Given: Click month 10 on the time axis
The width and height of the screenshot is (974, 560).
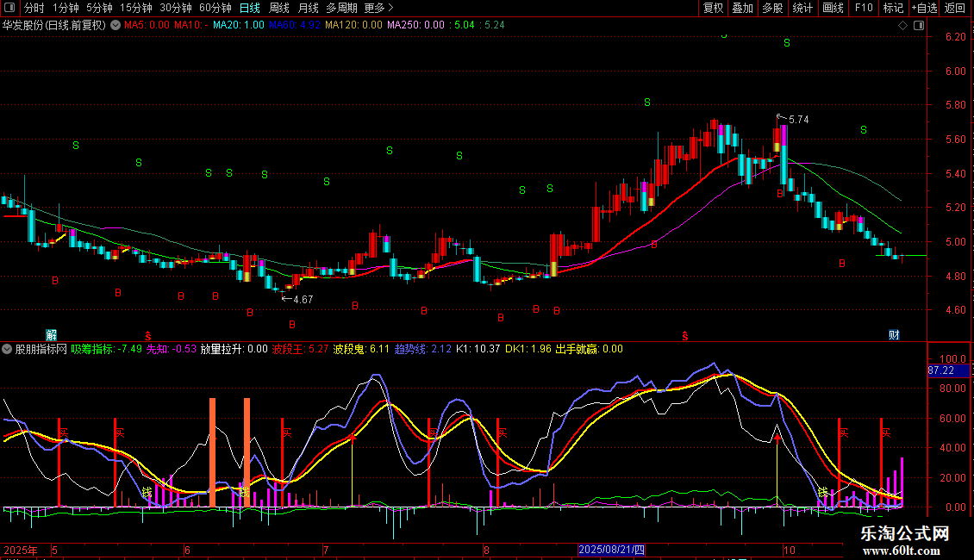Looking at the screenshot, I should pyautogui.click(x=789, y=550).
